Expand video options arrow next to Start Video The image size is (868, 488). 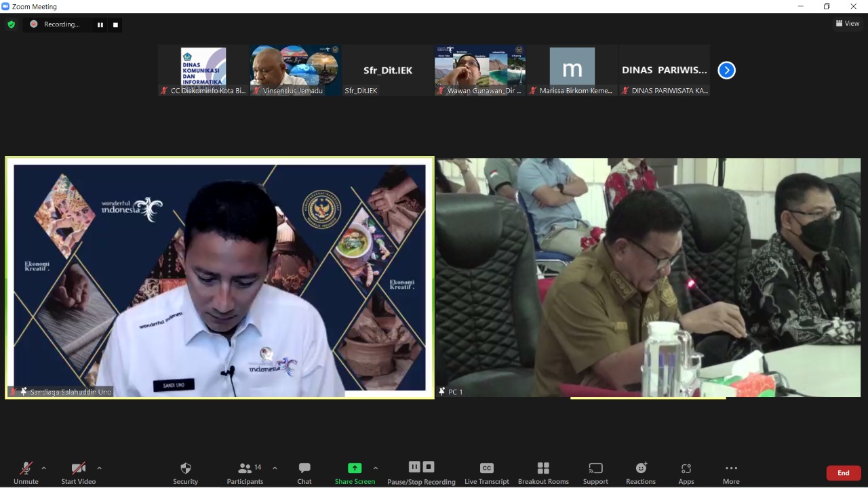point(99,468)
